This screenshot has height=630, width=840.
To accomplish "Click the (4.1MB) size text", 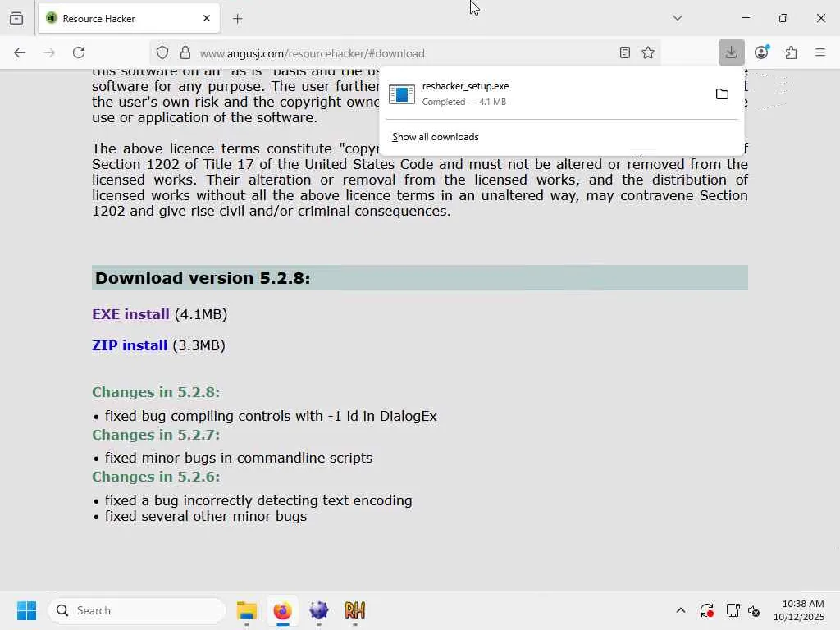I will tap(201, 314).
